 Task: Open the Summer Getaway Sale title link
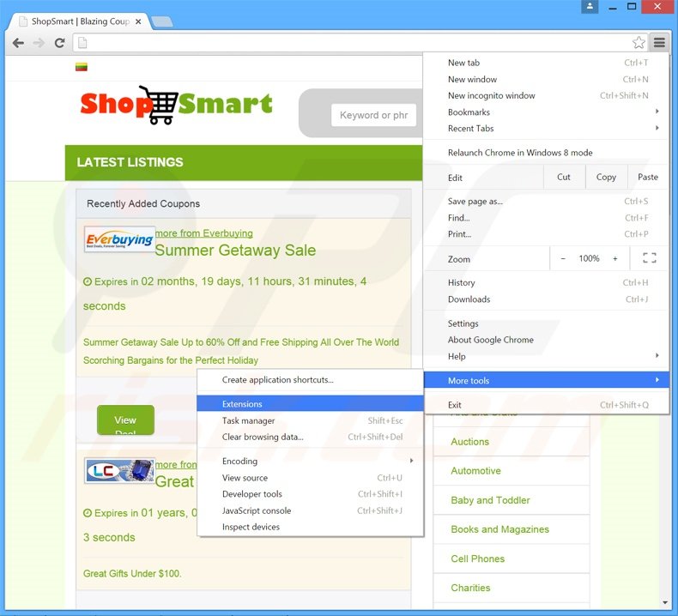pos(235,251)
